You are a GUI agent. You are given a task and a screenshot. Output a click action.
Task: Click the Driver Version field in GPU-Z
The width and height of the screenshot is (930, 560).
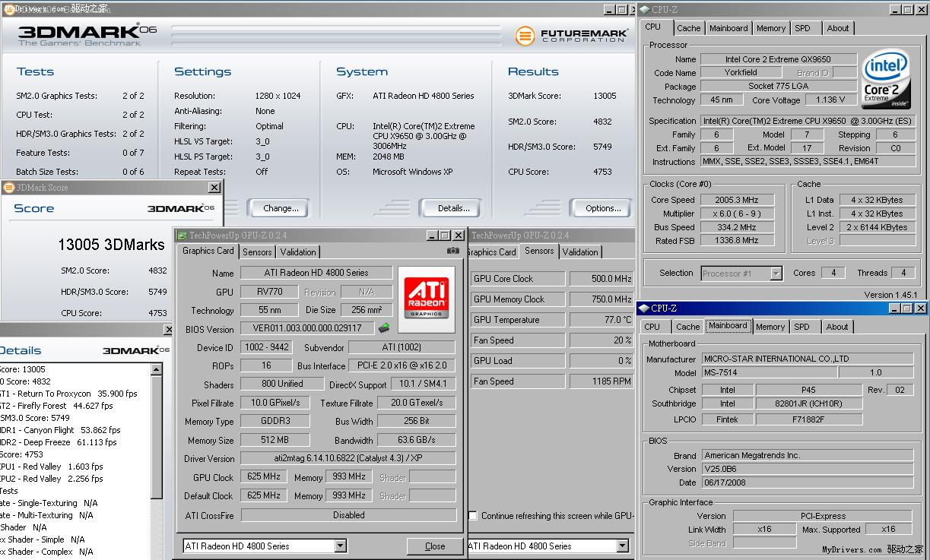pyautogui.click(x=348, y=459)
